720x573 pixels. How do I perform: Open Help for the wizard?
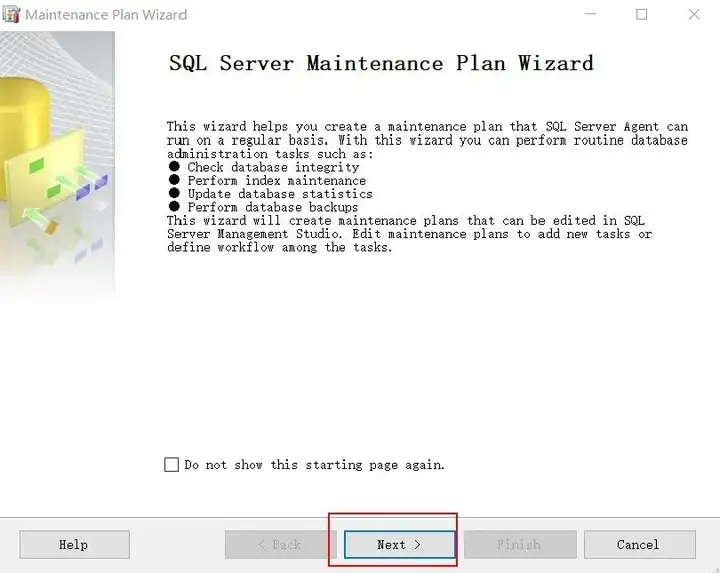(74, 545)
